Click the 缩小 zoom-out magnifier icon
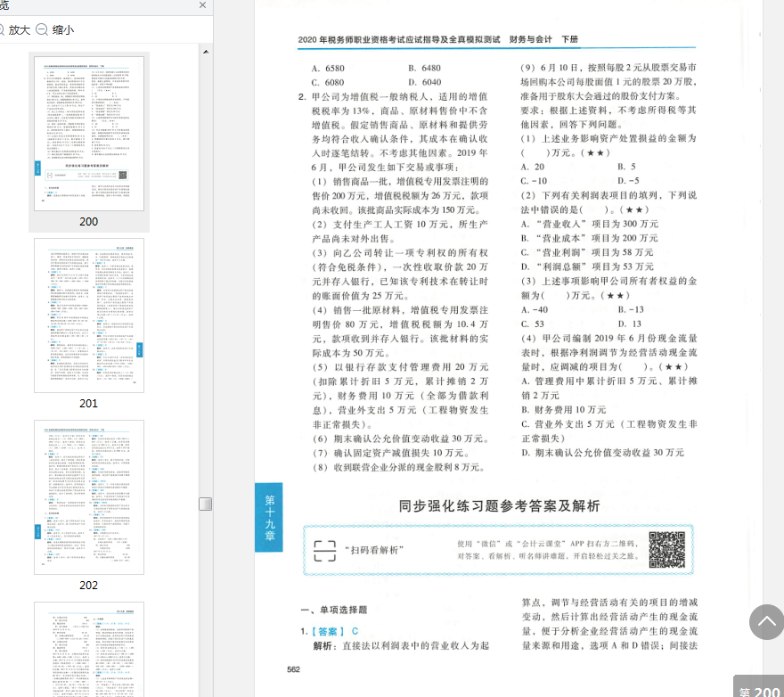784x697 pixels. click(x=42, y=29)
